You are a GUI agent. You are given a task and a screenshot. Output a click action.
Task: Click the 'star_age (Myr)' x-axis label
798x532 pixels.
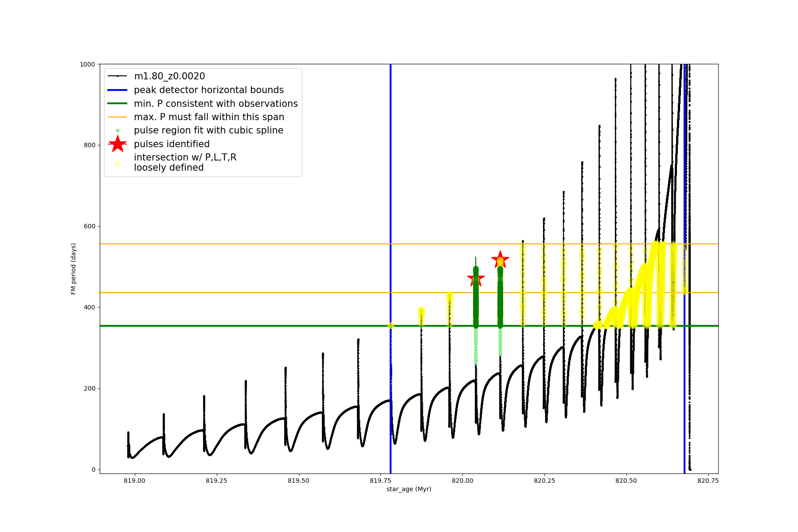pos(409,489)
